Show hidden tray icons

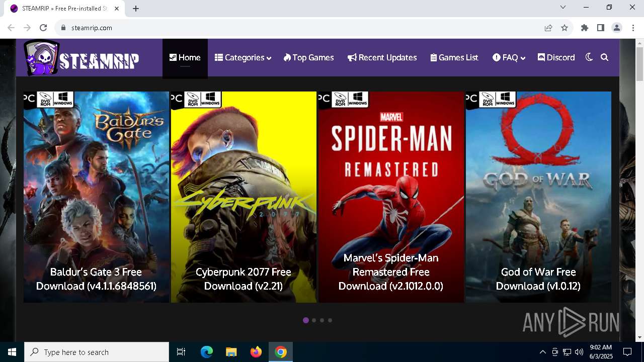[x=542, y=352]
